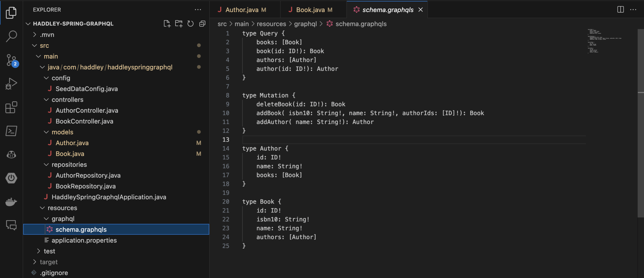The height and width of the screenshot is (278, 644).
Task: Click the New Folder icon in explorer
Action: click(x=179, y=24)
